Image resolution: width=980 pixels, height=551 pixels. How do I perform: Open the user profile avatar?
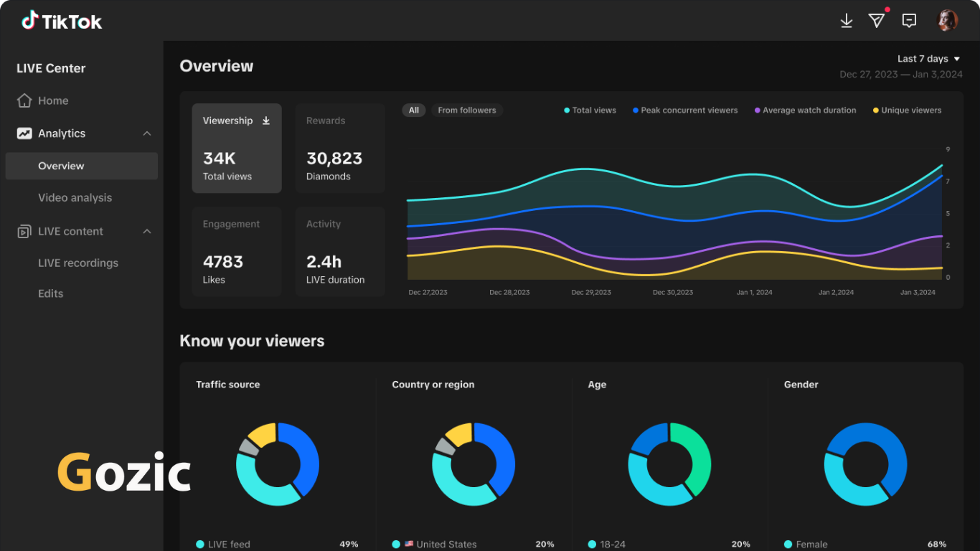[948, 20]
